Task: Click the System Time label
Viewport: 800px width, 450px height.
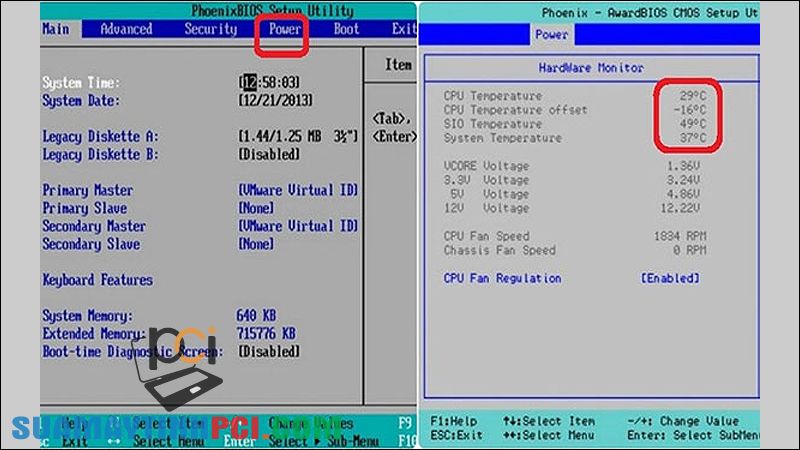Action: coord(81,83)
